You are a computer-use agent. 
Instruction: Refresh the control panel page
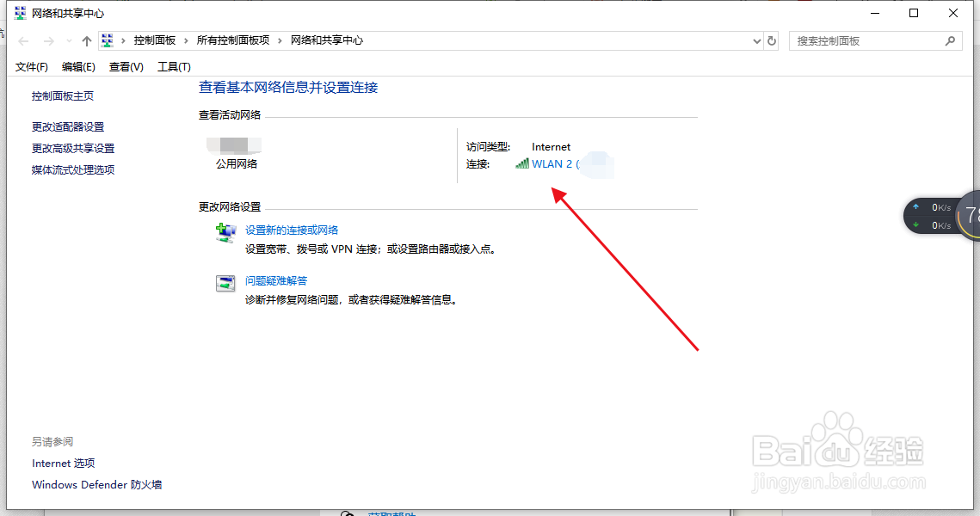pyautogui.click(x=772, y=41)
